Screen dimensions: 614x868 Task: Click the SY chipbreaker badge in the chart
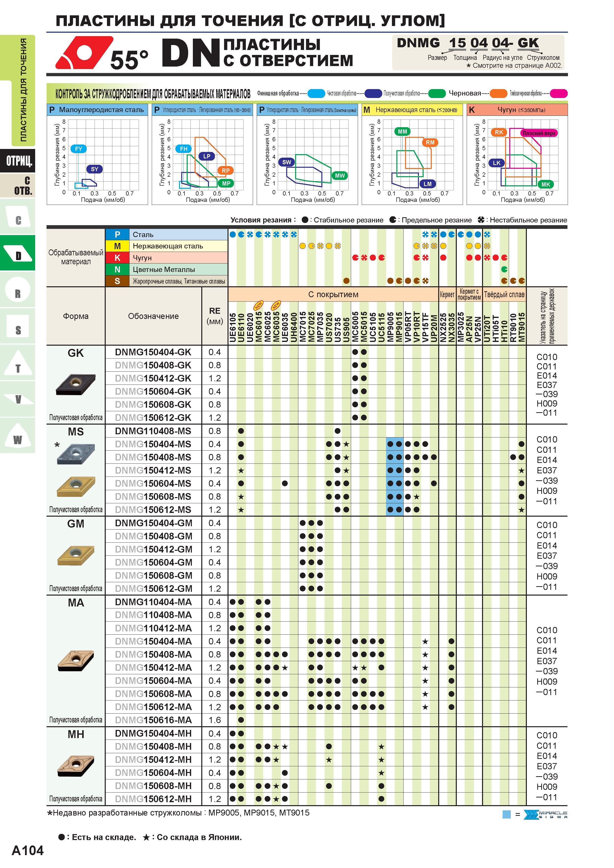tap(95, 169)
